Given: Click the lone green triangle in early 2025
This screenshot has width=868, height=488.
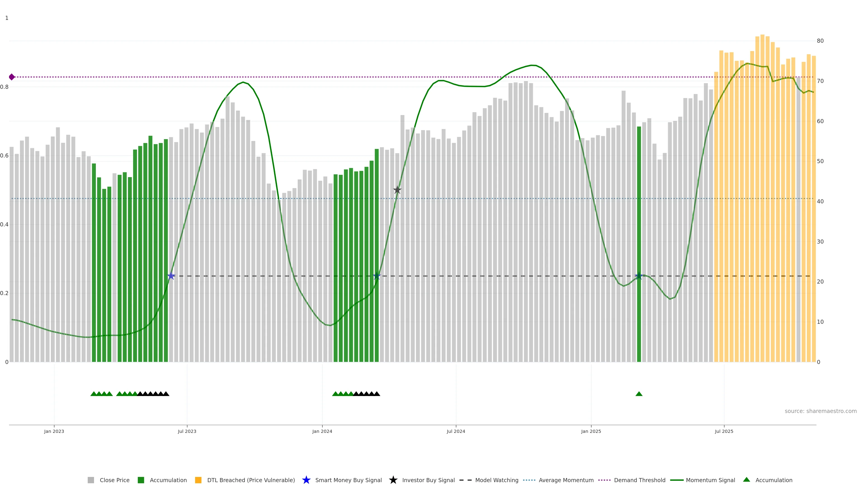Looking at the screenshot, I should (639, 394).
